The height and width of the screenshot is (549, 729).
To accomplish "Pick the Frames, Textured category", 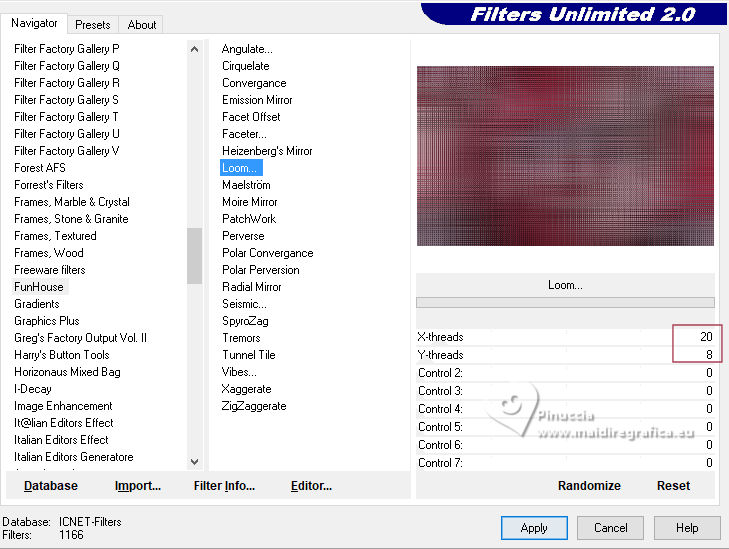I will pos(55,236).
